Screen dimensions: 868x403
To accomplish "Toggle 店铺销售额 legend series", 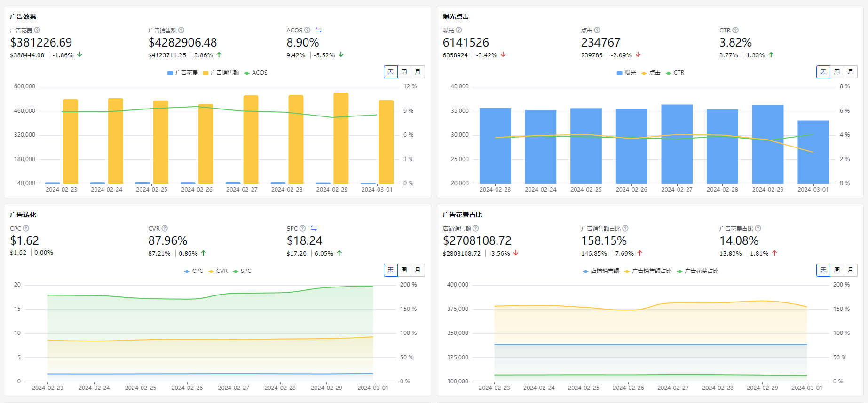I will click(x=601, y=271).
